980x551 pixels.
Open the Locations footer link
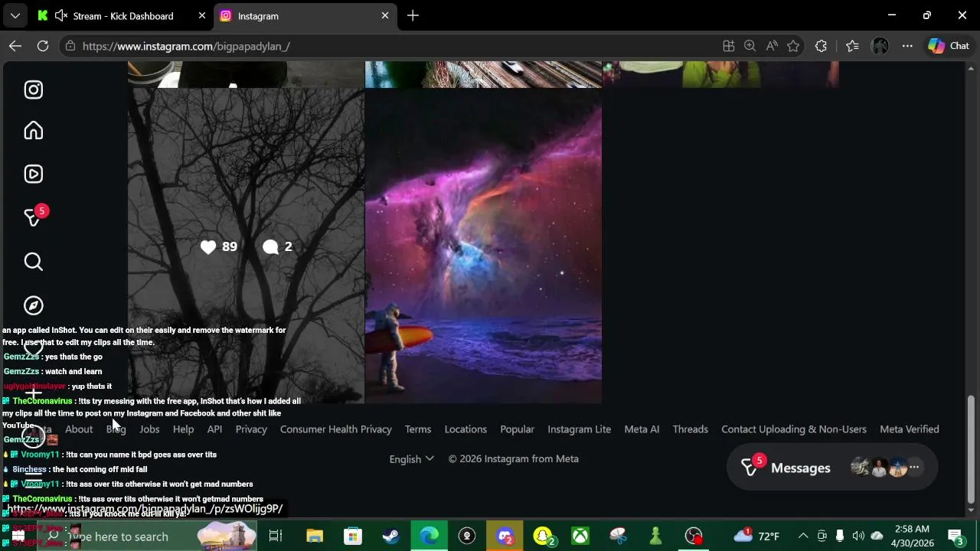[x=465, y=429]
